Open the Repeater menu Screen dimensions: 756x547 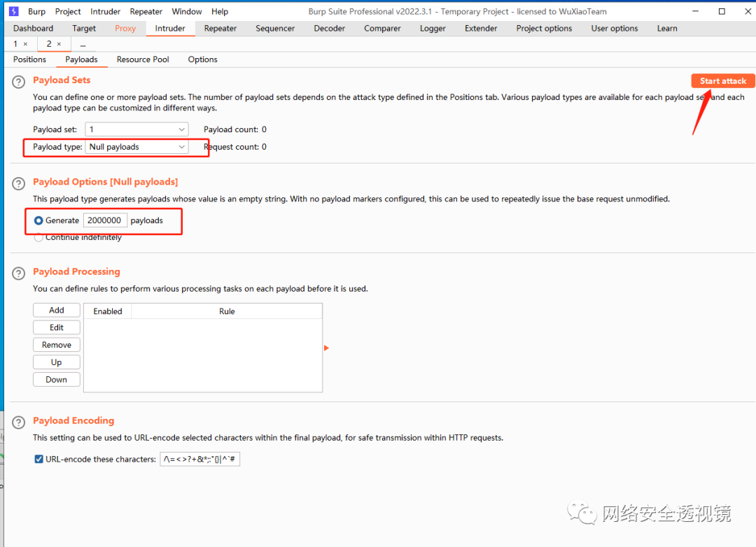pos(146,12)
